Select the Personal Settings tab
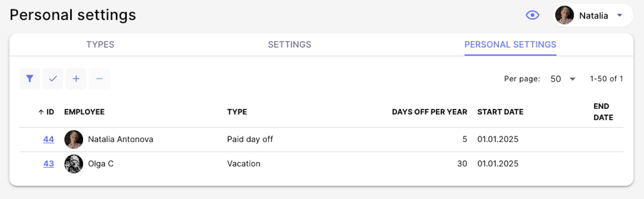The height and width of the screenshot is (199, 644). tap(510, 44)
